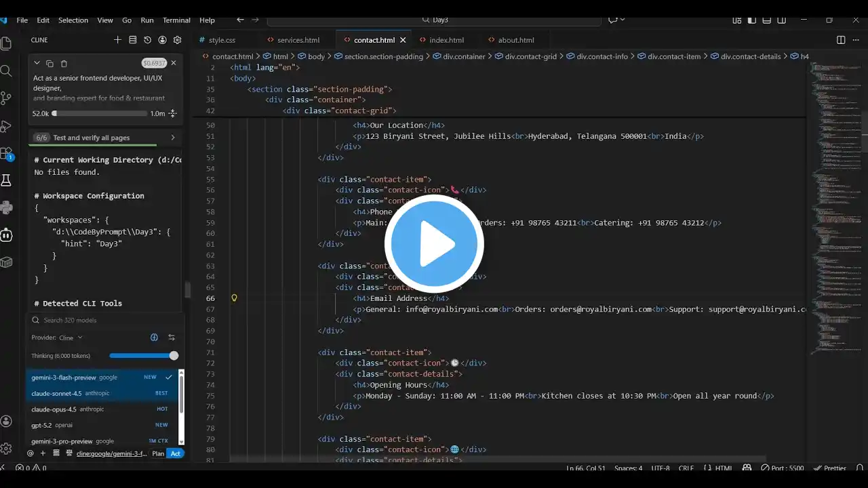Open the Testing flask view
Viewport: 868px width, 488px height.
pyautogui.click(x=6, y=180)
